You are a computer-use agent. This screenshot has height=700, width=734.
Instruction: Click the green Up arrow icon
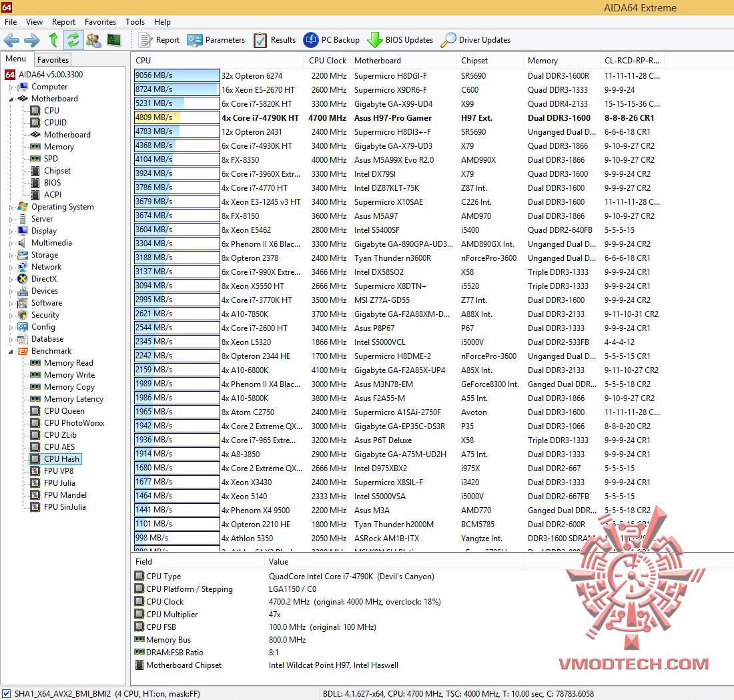click(53, 40)
